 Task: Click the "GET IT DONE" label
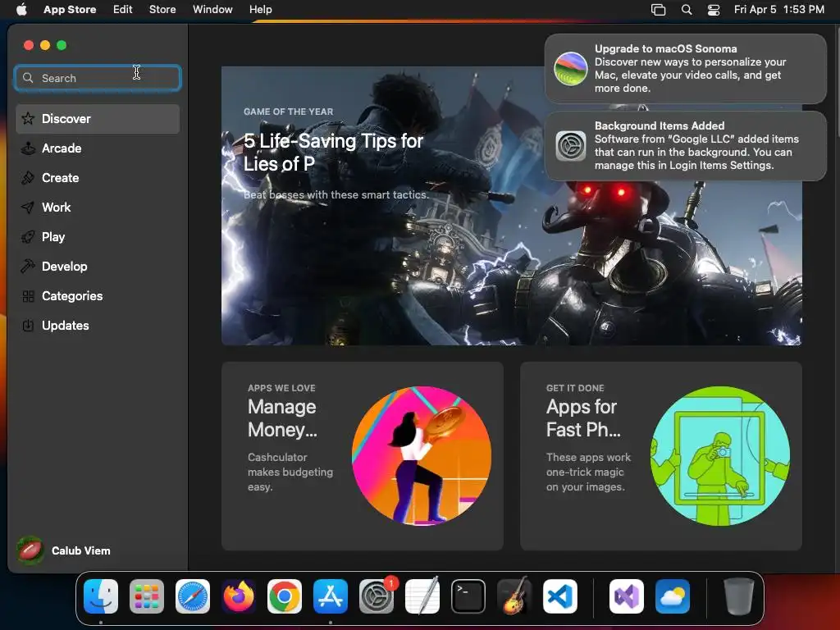(575, 388)
